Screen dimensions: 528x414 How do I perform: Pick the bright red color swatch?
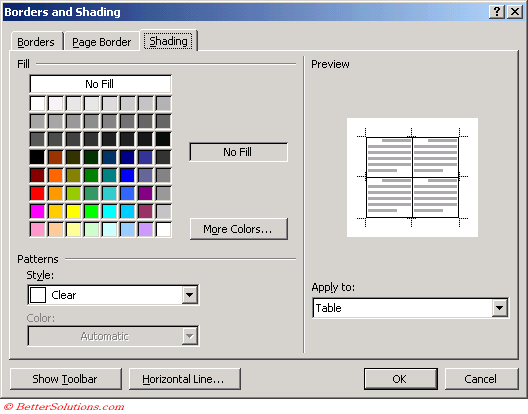point(37,193)
